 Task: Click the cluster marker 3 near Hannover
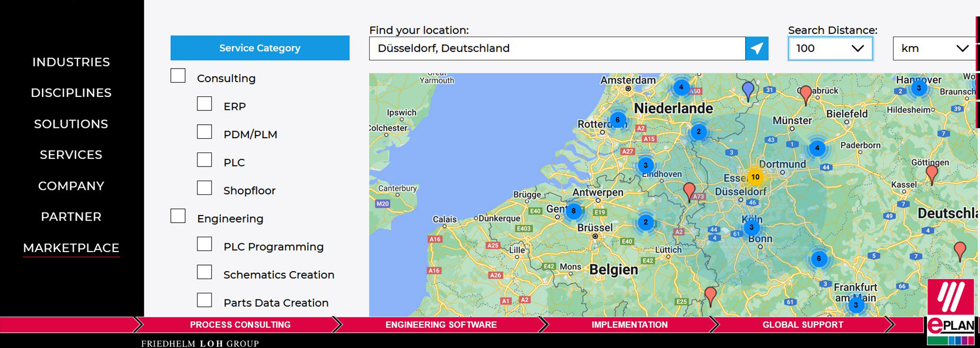point(919,88)
